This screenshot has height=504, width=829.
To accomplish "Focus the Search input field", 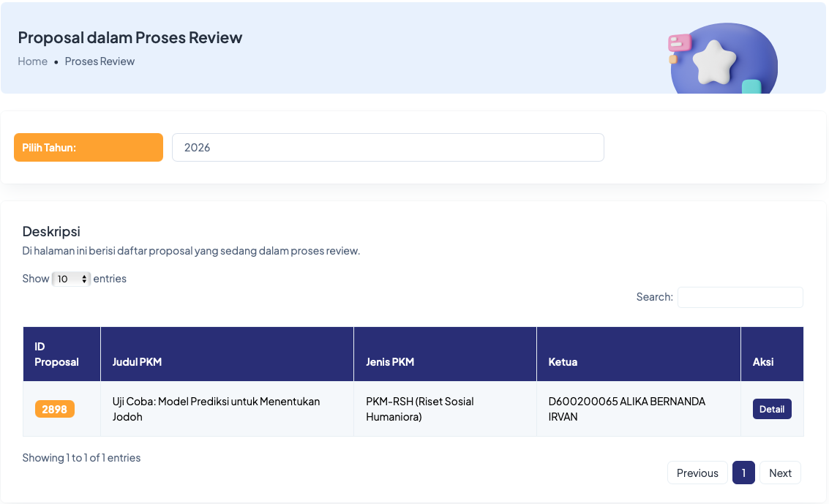I will (x=740, y=297).
